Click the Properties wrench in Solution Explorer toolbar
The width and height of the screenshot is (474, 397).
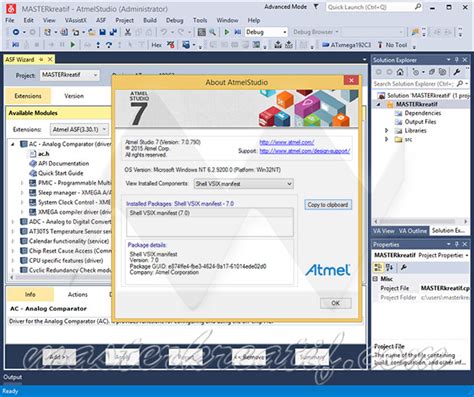(457, 72)
